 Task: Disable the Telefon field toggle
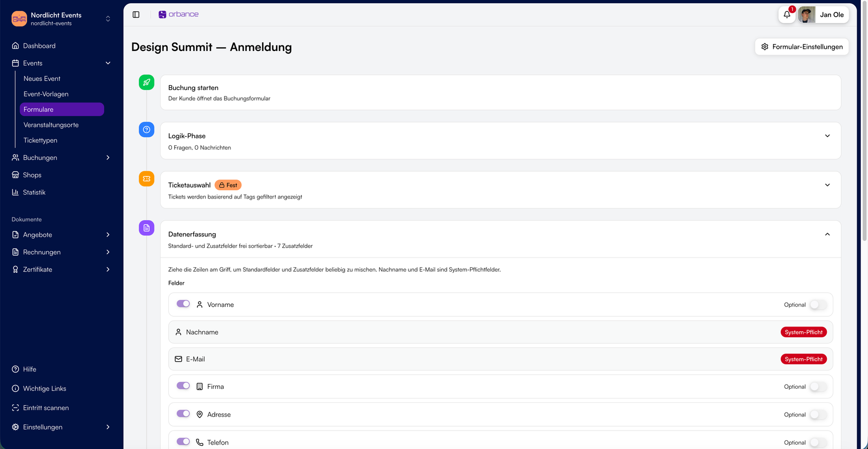point(183,441)
